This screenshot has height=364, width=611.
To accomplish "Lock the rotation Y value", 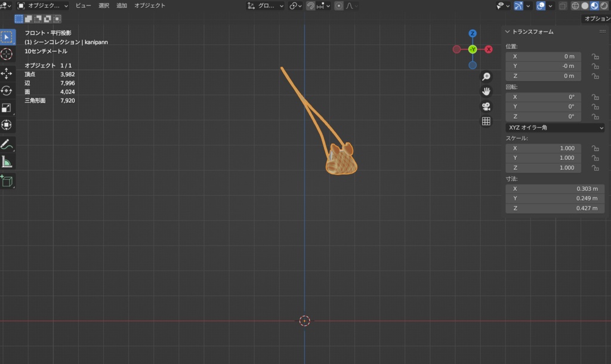I will [x=595, y=107].
